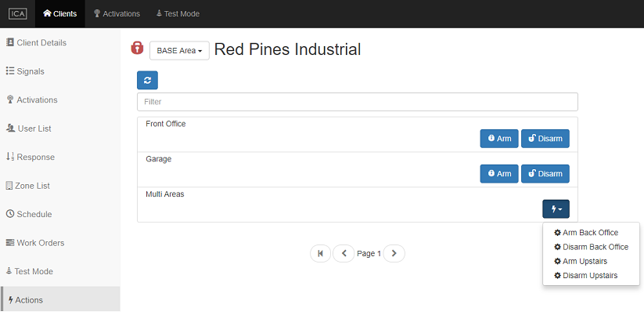Viewport: 644px width, 315px height.
Task: Click the Red Pines Industrial heading
Action: point(287,49)
